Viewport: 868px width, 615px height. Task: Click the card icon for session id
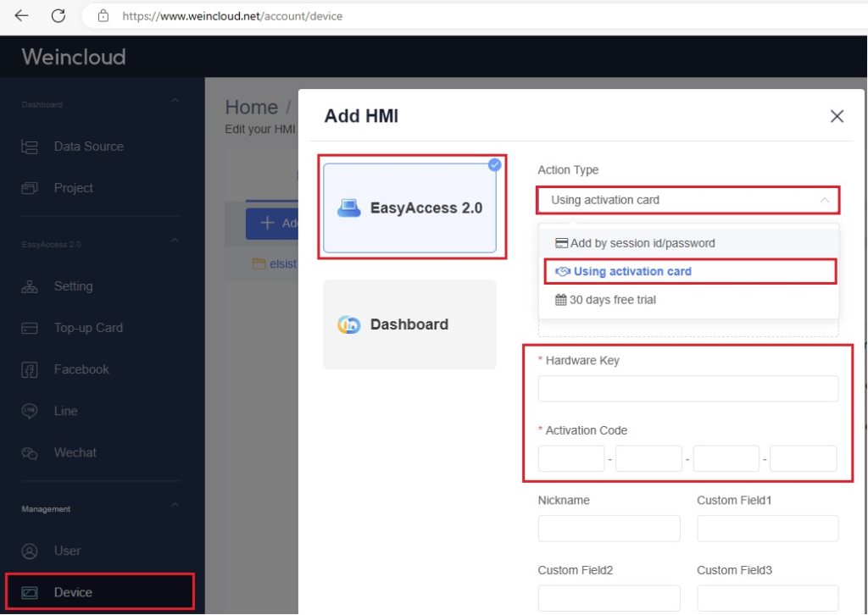tap(561, 243)
